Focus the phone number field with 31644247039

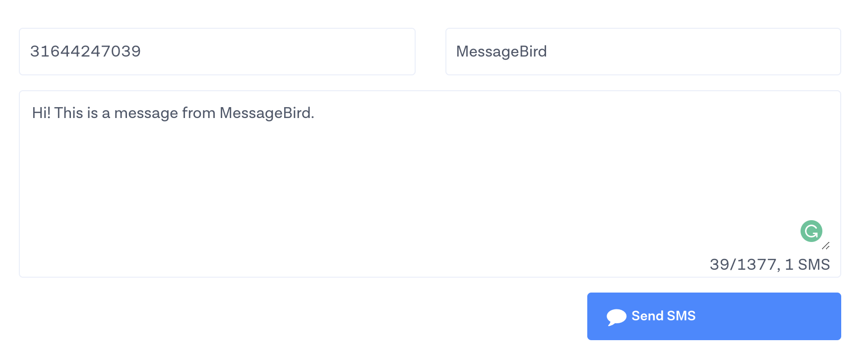217,52
